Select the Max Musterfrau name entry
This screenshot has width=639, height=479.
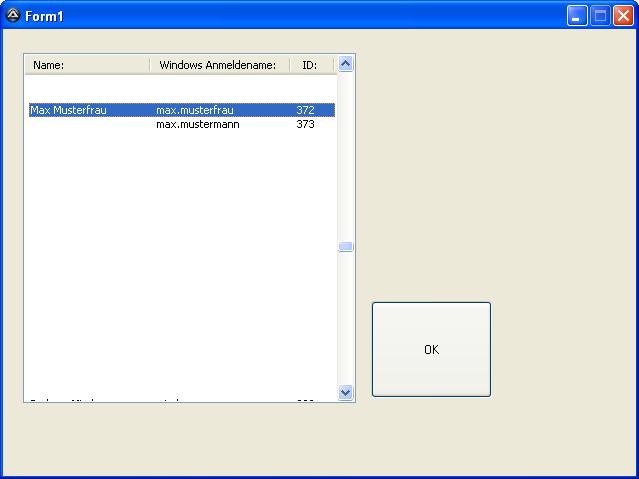tap(68, 110)
